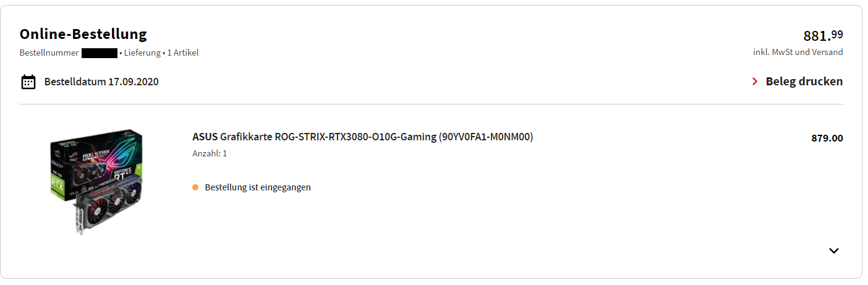868x285 pixels.
Task: Click the inkl. MwSt und Versand note
Action: coord(798,53)
